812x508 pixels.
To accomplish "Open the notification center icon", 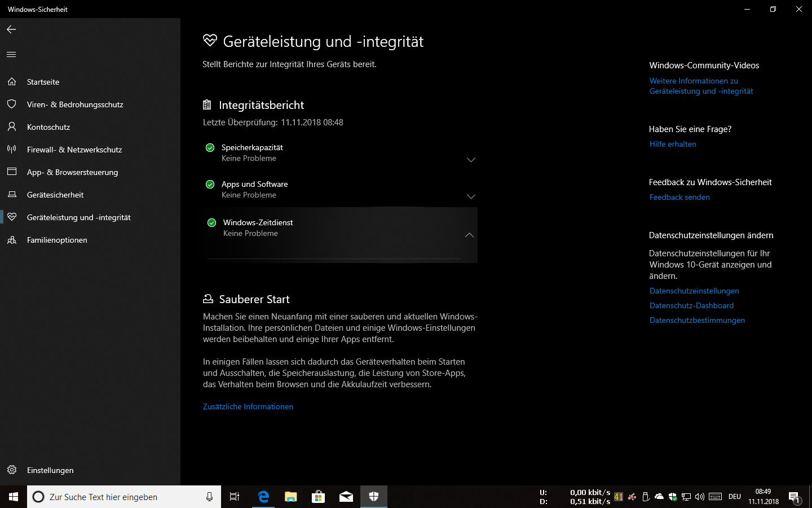I will (795, 497).
